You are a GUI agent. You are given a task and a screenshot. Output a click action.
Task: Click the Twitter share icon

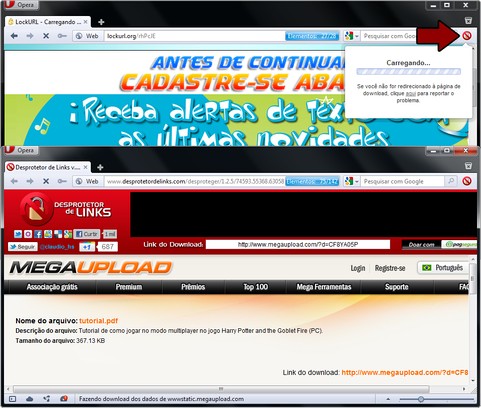click(18, 234)
